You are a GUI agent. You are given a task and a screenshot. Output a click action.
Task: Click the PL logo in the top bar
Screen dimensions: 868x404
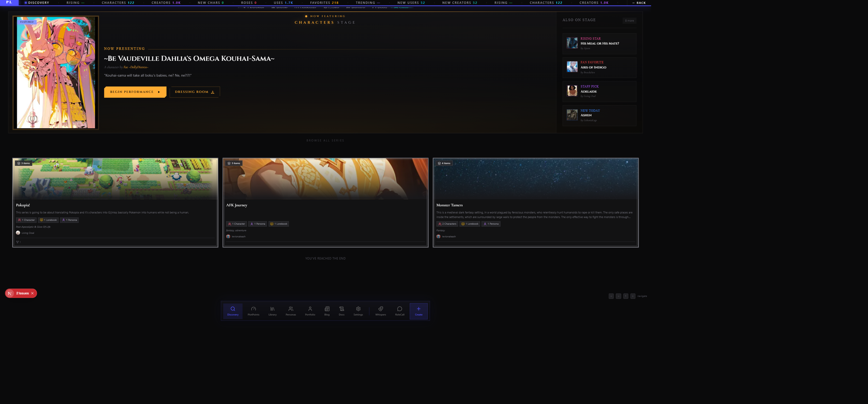point(9,2)
